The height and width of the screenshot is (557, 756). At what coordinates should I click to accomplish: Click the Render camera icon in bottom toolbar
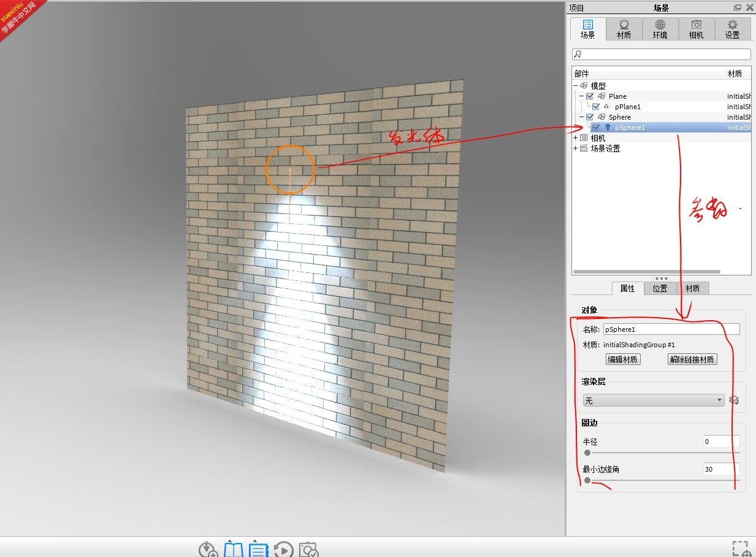(x=308, y=550)
